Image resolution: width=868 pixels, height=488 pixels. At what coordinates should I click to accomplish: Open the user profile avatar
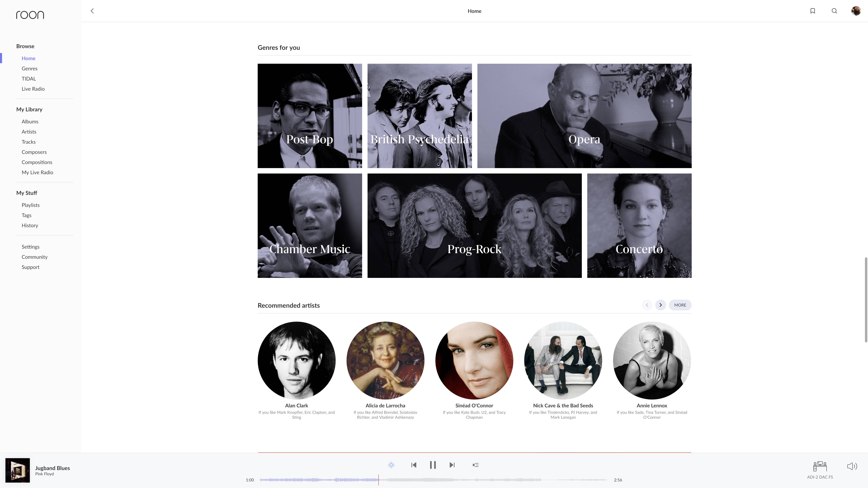[x=856, y=11]
